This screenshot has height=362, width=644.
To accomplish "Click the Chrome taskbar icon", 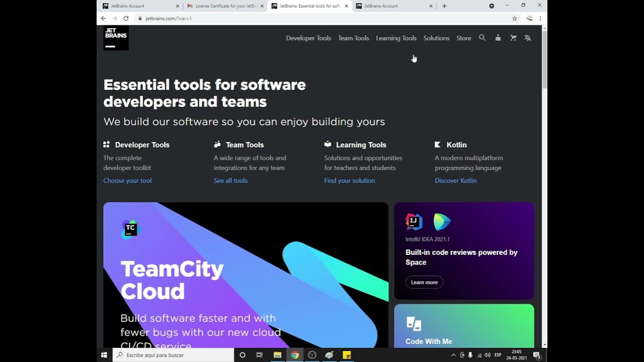I will point(294,355).
